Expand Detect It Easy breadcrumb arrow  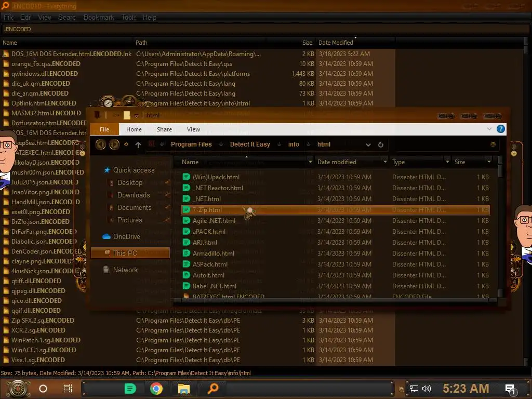[279, 144]
